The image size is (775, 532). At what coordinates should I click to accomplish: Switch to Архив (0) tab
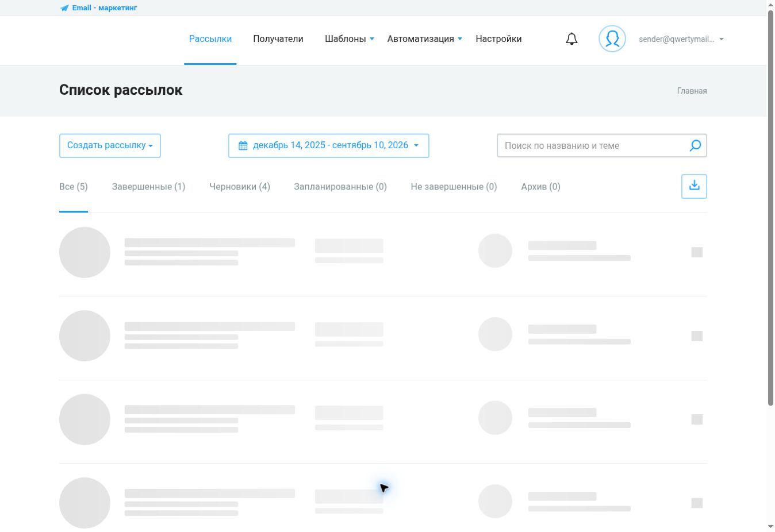click(540, 187)
